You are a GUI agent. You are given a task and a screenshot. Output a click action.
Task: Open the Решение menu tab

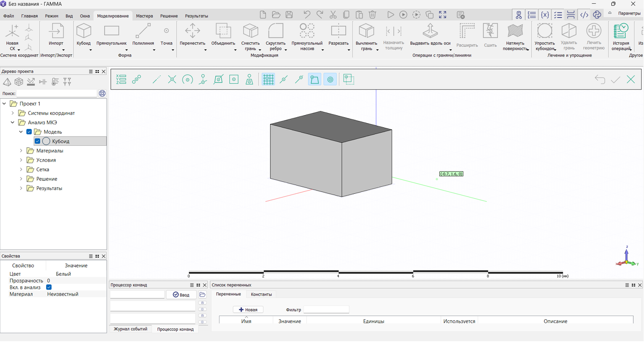coord(169,16)
